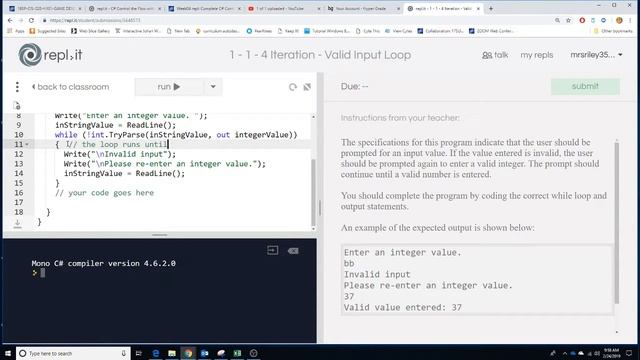This screenshot has height=360, width=640.
Task: Open the run options dropdown arrow
Action: click(213, 87)
